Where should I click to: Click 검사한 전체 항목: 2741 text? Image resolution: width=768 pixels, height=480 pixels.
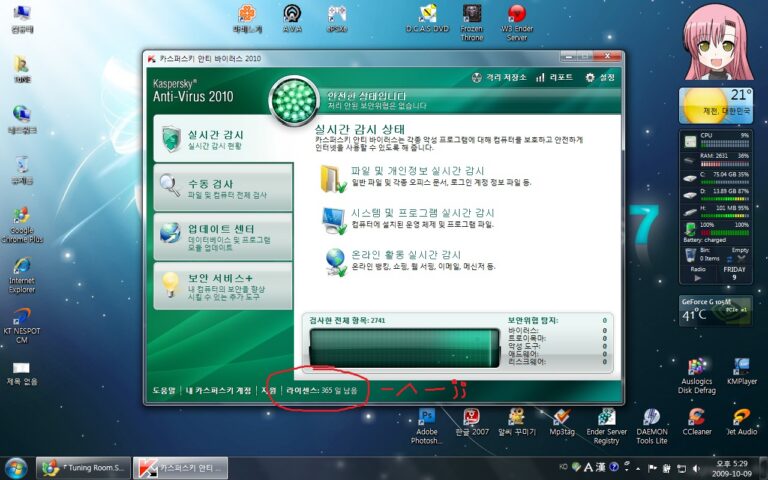pos(347,320)
